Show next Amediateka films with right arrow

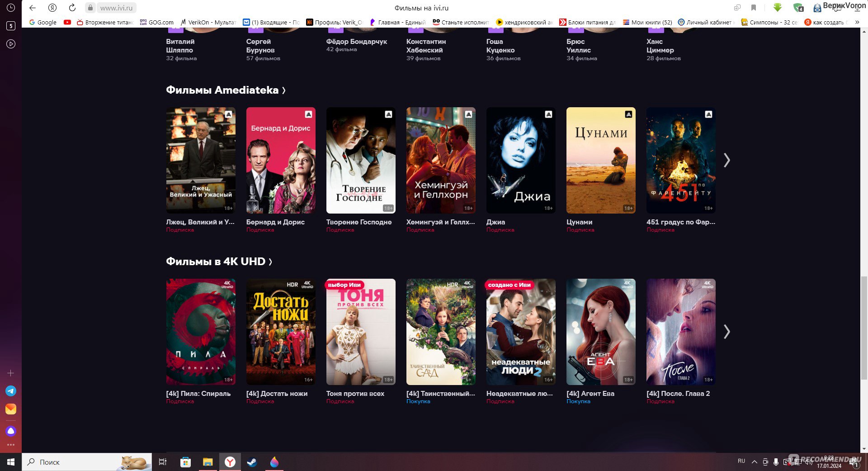coord(726,160)
